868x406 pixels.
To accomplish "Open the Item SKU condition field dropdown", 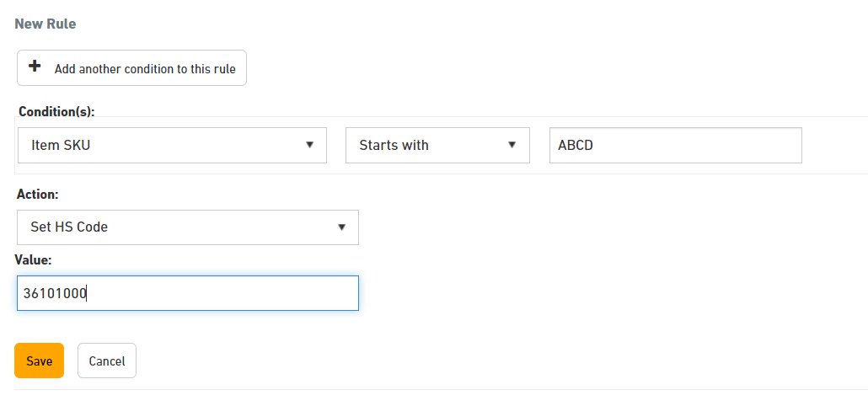I will point(172,146).
